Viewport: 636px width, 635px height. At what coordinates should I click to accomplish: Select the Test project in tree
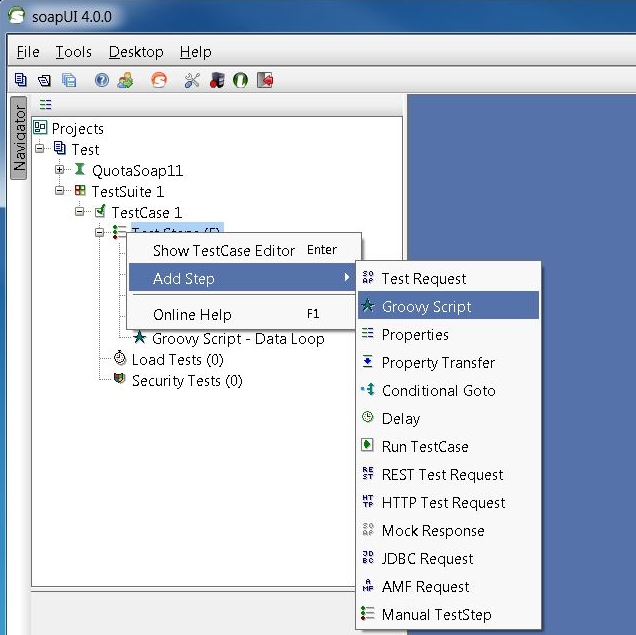(x=85, y=150)
